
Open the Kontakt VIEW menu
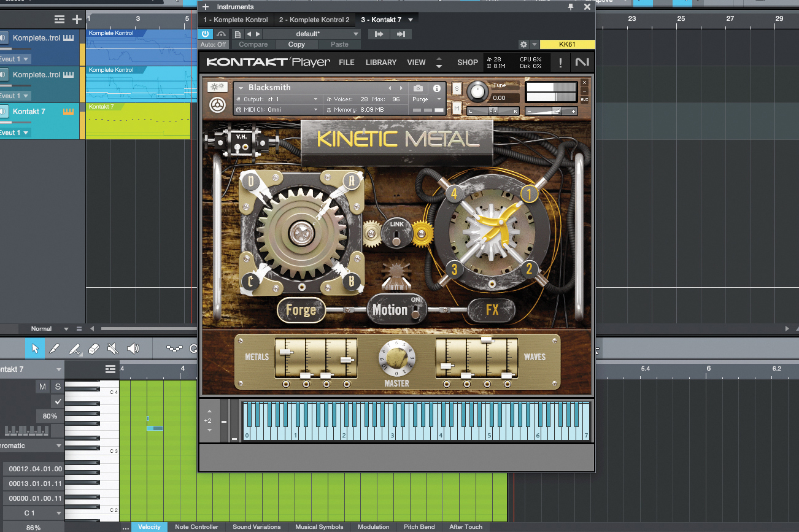(416, 63)
